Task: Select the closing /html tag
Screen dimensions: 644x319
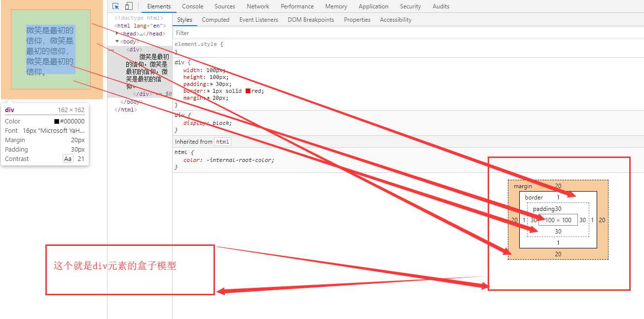Action: [126, 110]
